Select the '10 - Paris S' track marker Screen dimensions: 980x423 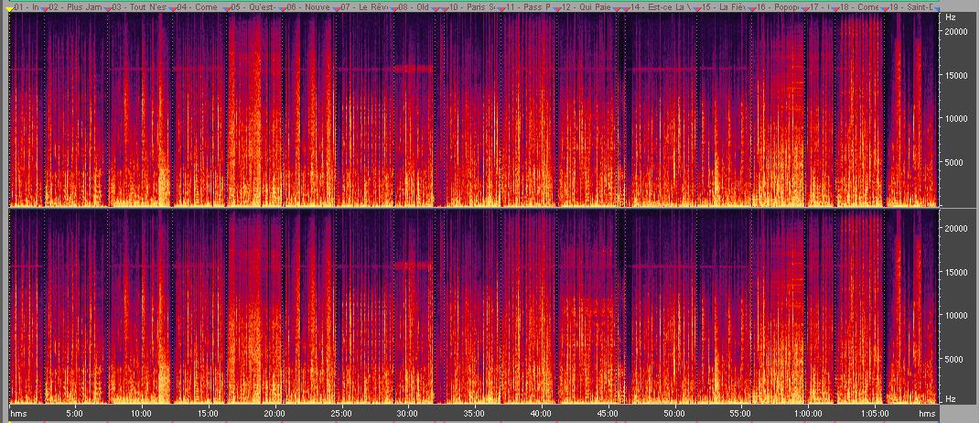click(x=472, y=7)
